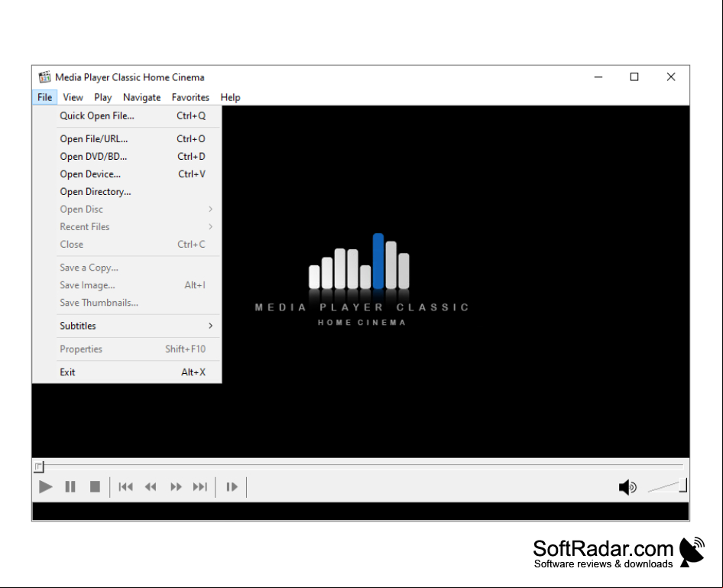Click the frame step button
Image resolution: width=723 pixels, height=588 pixels.
(x=232, y=486)
